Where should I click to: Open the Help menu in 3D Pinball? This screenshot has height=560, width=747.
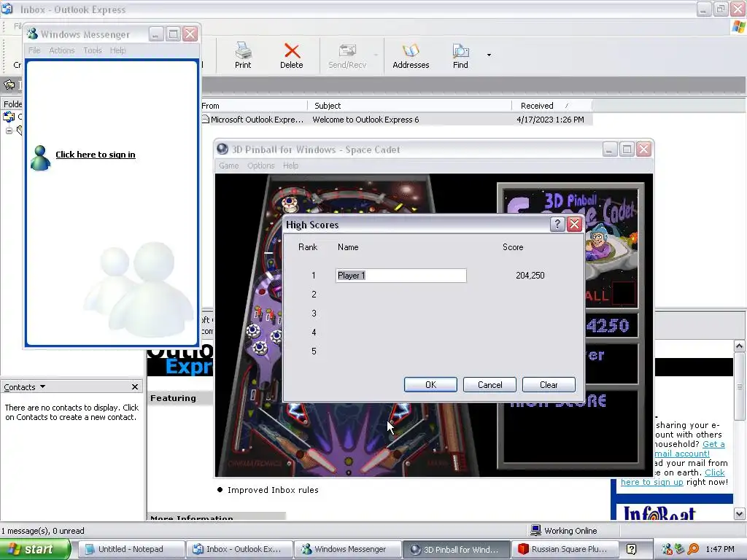coord(290,166)
